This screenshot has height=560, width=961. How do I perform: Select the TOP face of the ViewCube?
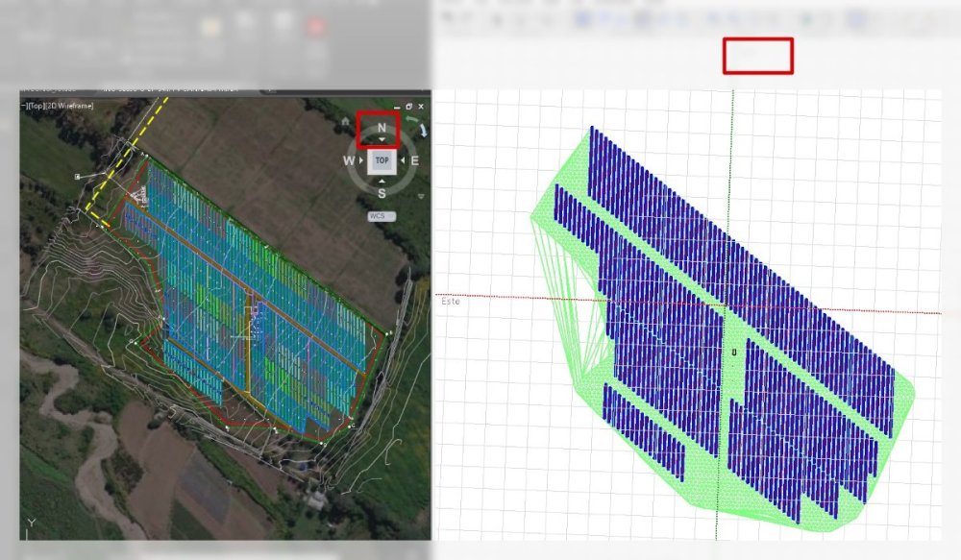(382, 160)
